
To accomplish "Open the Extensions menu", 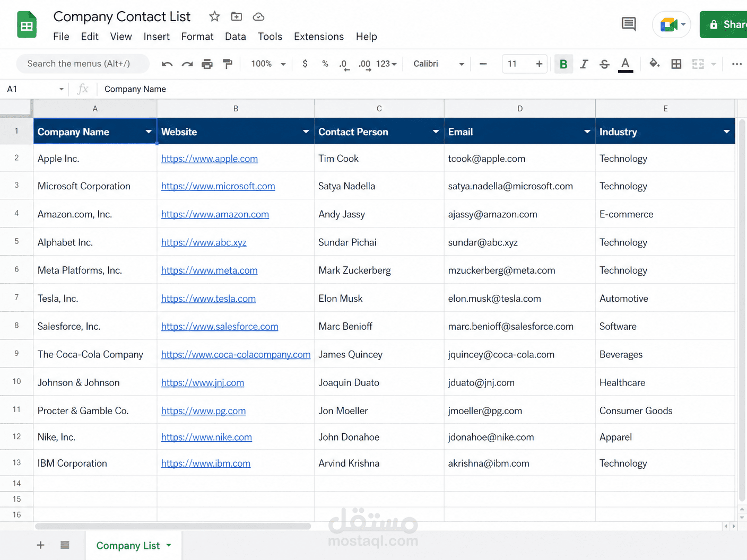I will [x=319, y=37].
